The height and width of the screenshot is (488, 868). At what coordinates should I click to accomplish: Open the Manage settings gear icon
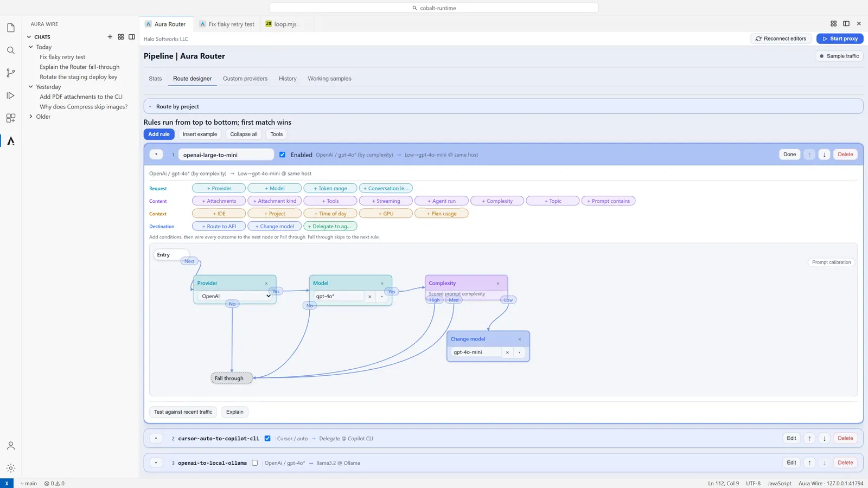point(10,468)
